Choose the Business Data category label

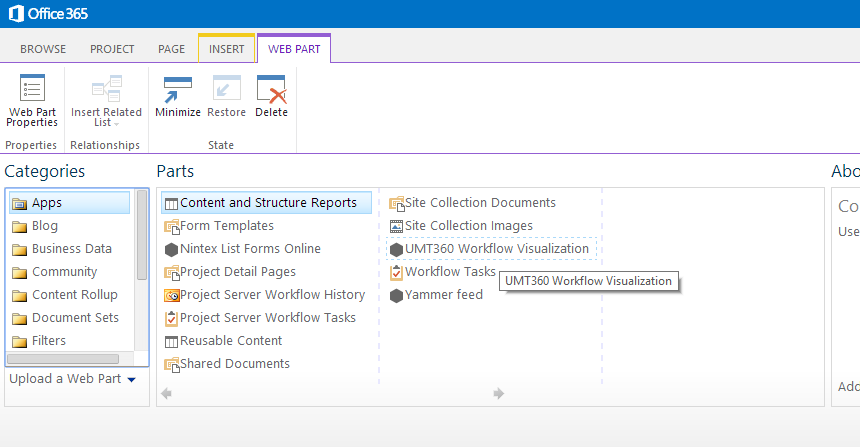click(x=72, y=248)
